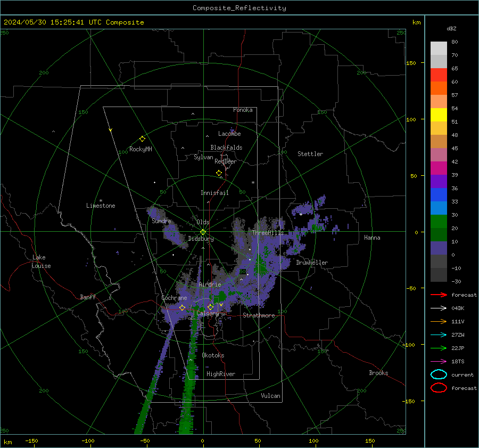Viewport: 479px width, 448px height.
Task: Click the Lacombe town label
Action: point(229,134)
